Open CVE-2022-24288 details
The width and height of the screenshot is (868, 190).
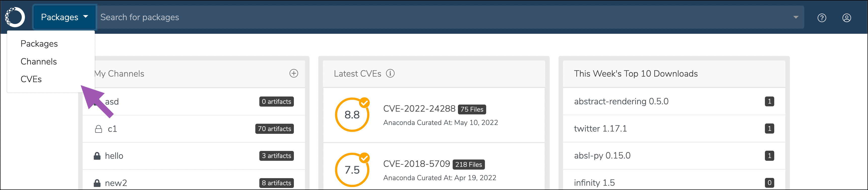[419, 108]
